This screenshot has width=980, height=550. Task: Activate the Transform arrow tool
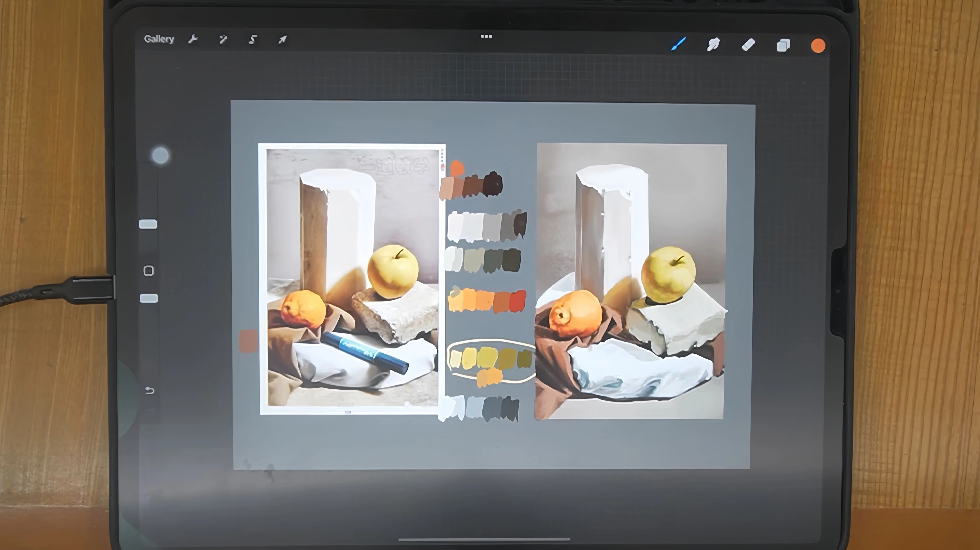282,39
